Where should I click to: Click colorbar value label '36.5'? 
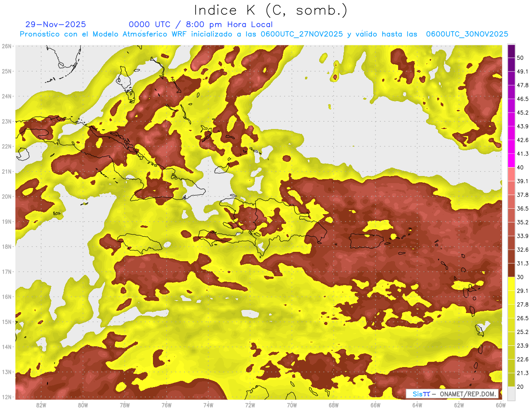coord(522,208)
